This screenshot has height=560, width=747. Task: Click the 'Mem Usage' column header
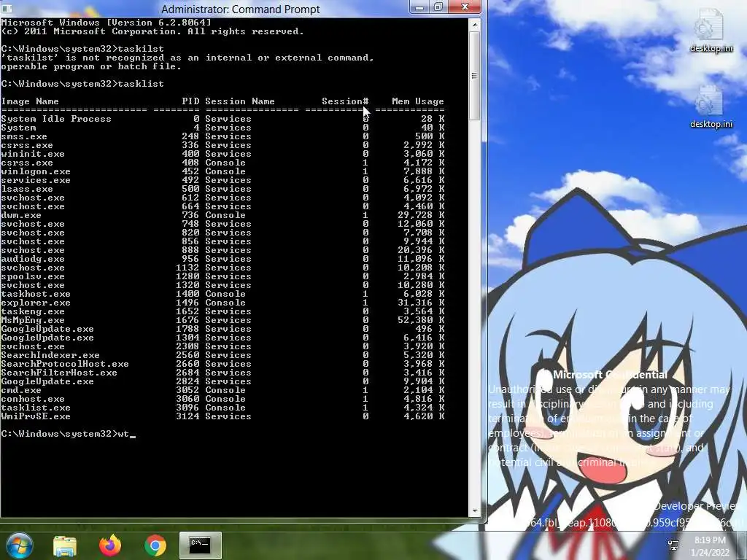click(x=418, y=101)
